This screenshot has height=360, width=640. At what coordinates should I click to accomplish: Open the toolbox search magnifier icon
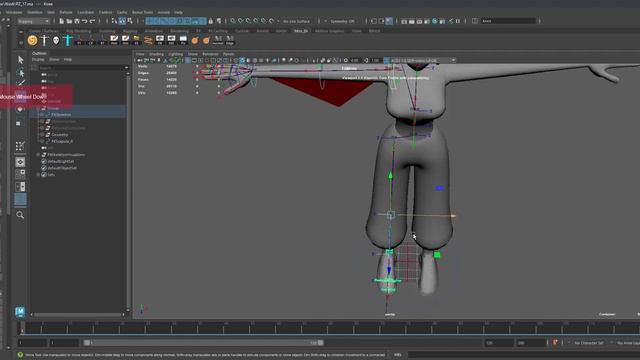pos(20,215)
